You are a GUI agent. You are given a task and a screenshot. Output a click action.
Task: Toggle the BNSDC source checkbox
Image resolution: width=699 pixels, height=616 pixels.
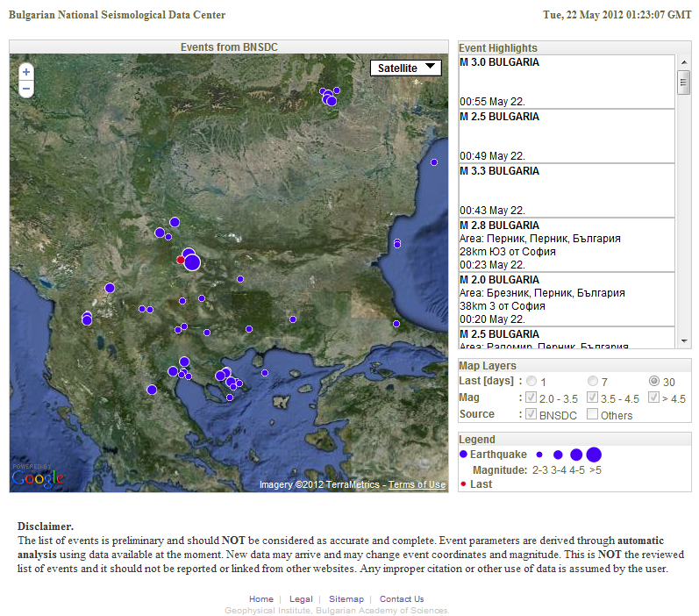(531, 414)
